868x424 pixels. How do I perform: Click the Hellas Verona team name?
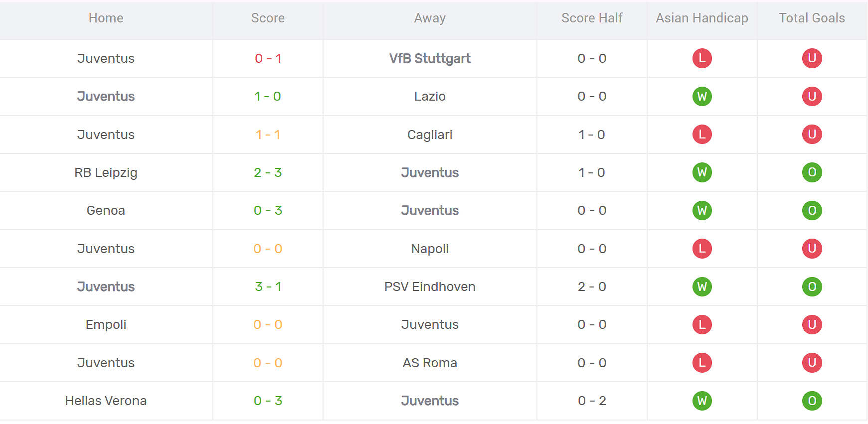(106, 401)
